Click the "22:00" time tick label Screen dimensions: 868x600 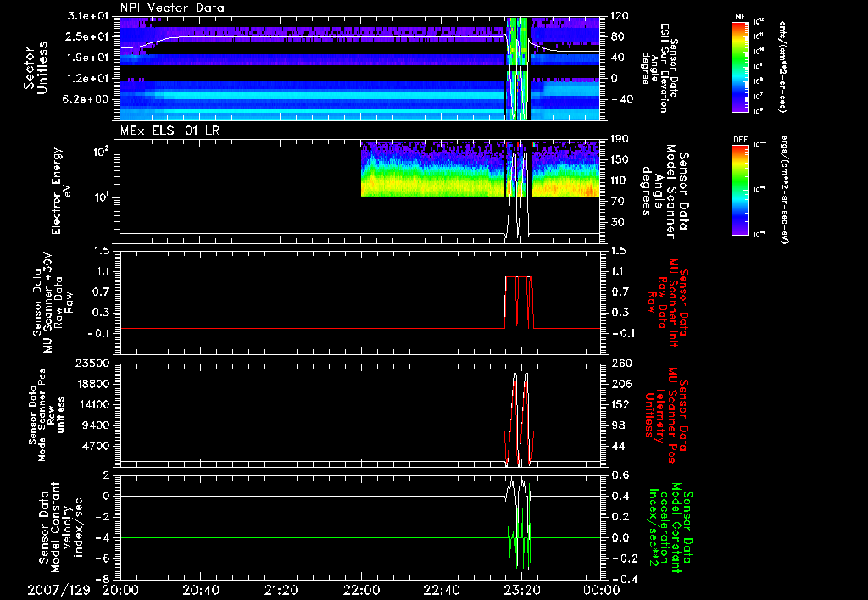coord(361,590)
